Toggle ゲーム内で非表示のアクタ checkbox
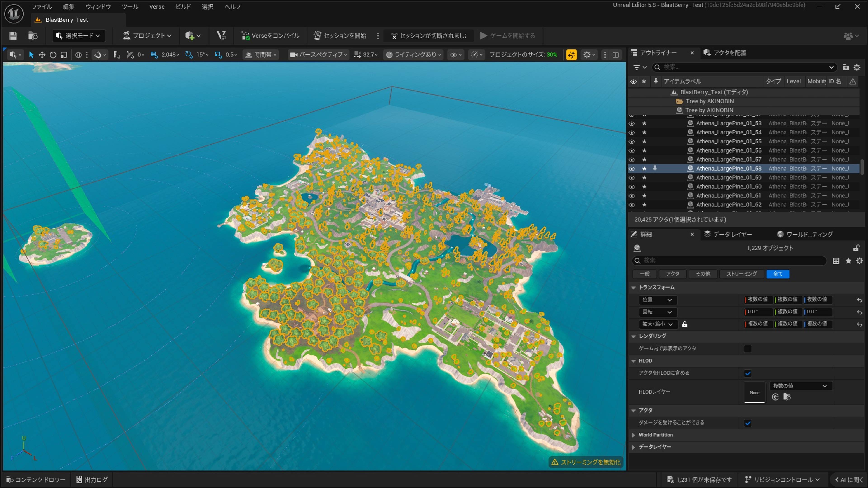The image size is (868, 488). 748,349
